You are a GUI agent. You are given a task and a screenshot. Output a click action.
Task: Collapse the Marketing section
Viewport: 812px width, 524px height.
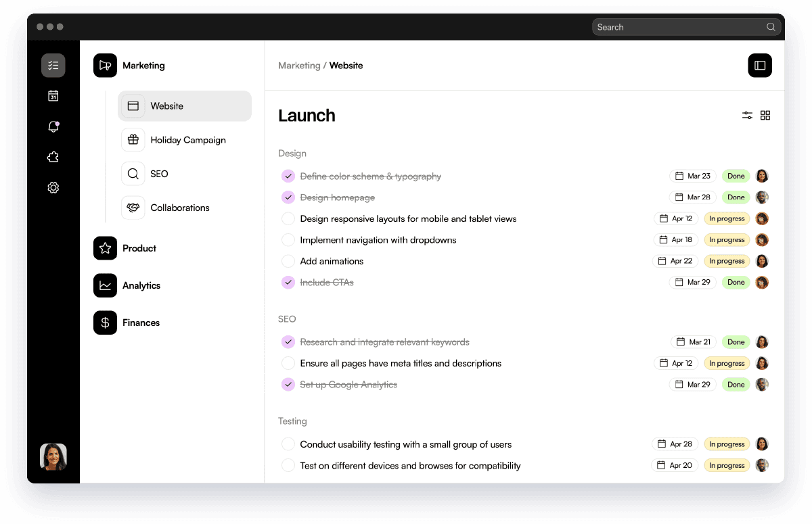tap(129, 66)
